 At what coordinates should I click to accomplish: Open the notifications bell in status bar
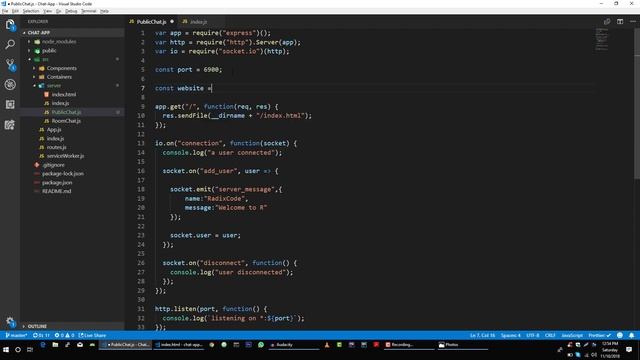(631, 335)
